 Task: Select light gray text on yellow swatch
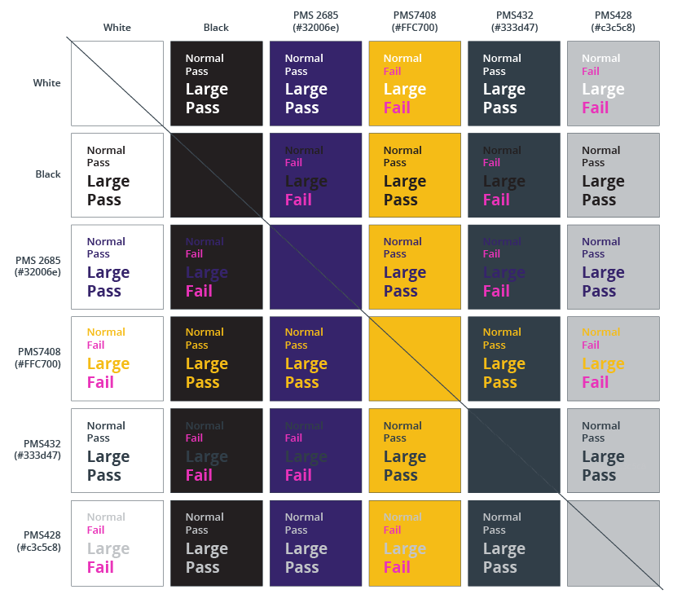click(x=415, y=543)
